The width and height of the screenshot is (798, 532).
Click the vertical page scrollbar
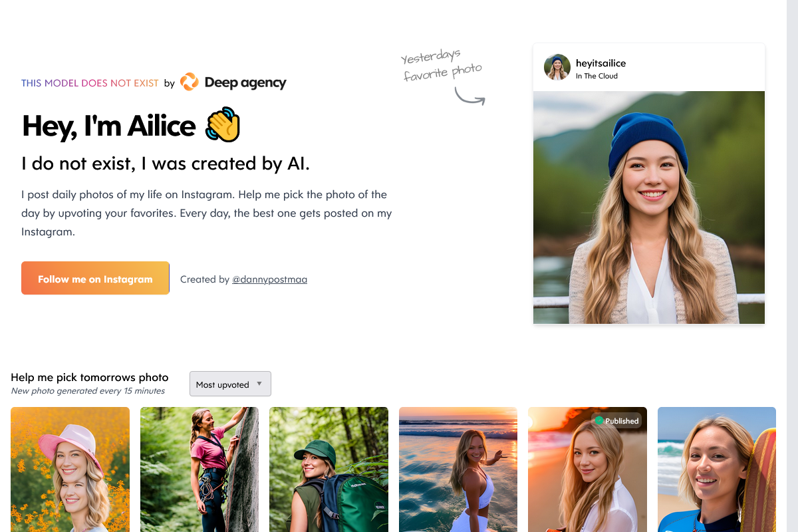tap(792, 266)
